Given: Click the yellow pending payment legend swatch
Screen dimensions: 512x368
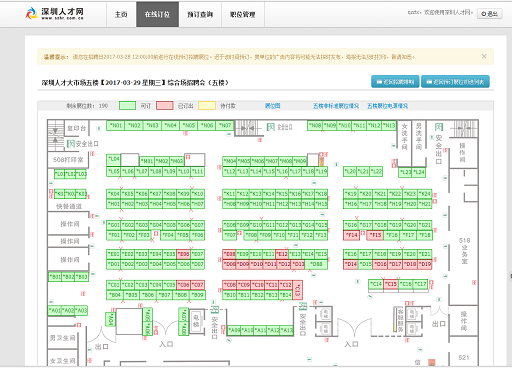Looking at the screenshot, I should point(207,106).
